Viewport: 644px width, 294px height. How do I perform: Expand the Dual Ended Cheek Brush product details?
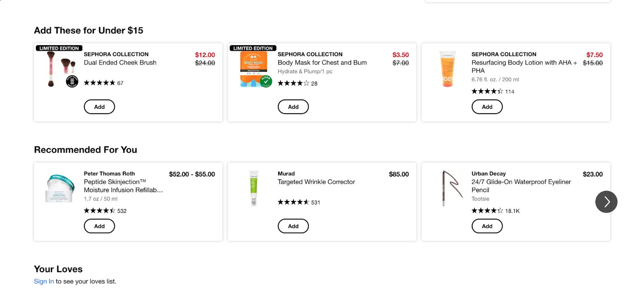(120, 63)
